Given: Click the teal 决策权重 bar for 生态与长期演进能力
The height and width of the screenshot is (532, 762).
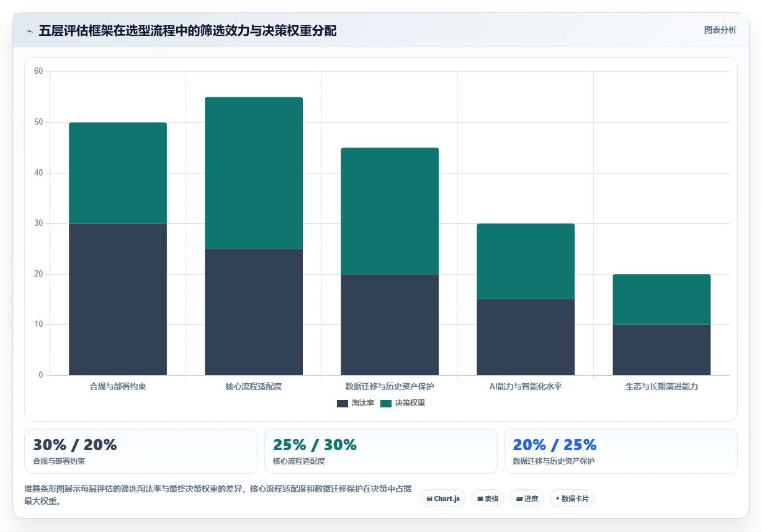Looking at the screenshot, I should (x=661, y=299).
